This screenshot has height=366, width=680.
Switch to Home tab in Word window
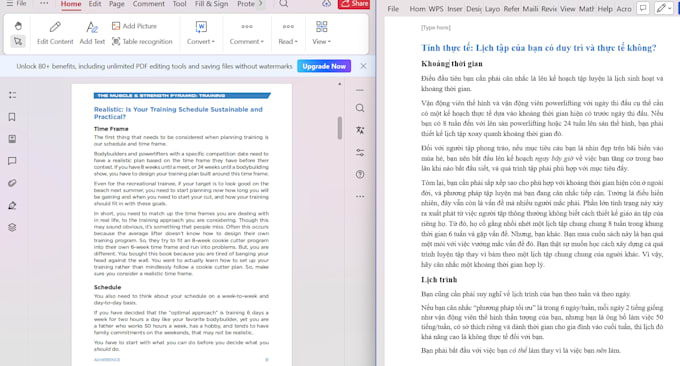(417, 9)
